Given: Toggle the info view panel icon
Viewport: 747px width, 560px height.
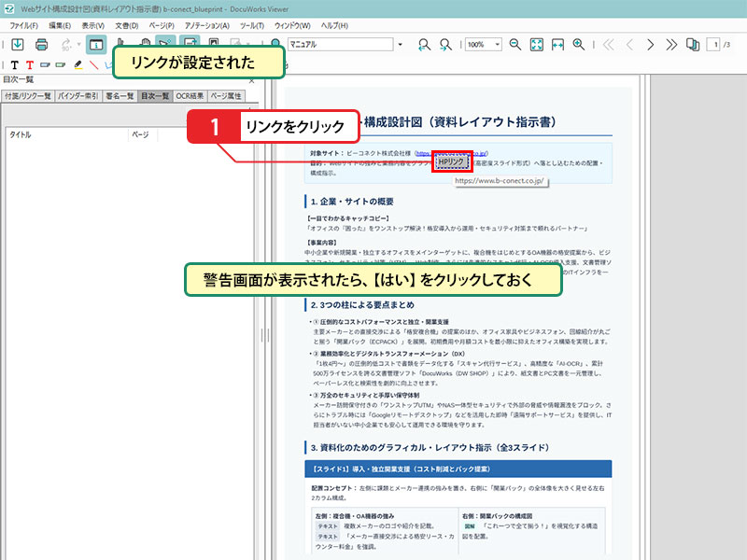Looking at the screenshot, I should (x=96, y=45).
